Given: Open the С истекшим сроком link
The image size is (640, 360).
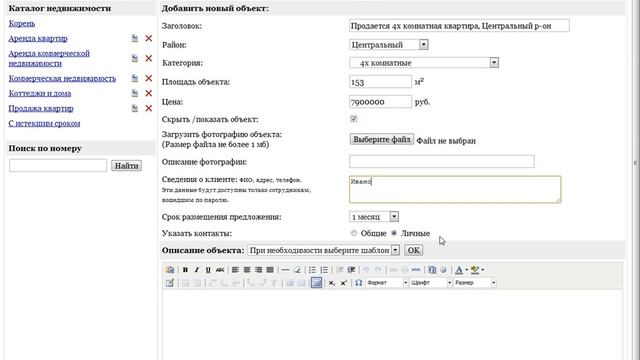Looking at the screenshot, I should pyautogui.click(x=44, y=123).
